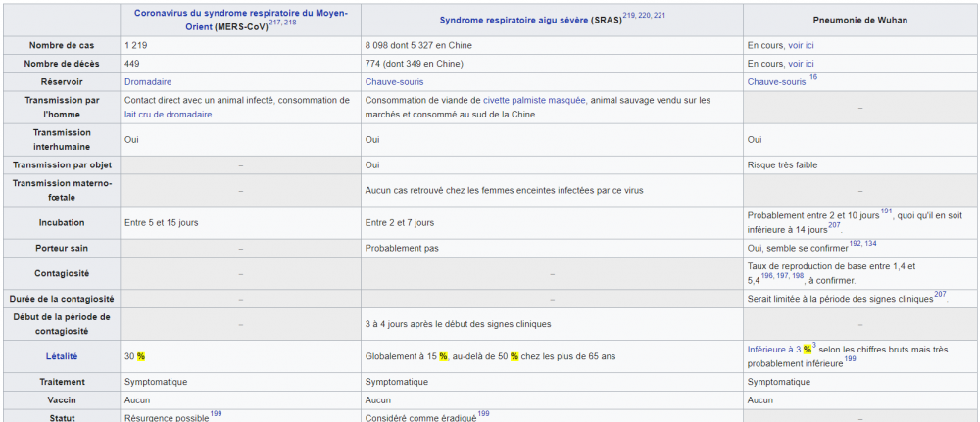Viewport: 980px width, 422px height.
Task: Open the 'civette palmiste masquée' link
Action: [x=534, y=100]
